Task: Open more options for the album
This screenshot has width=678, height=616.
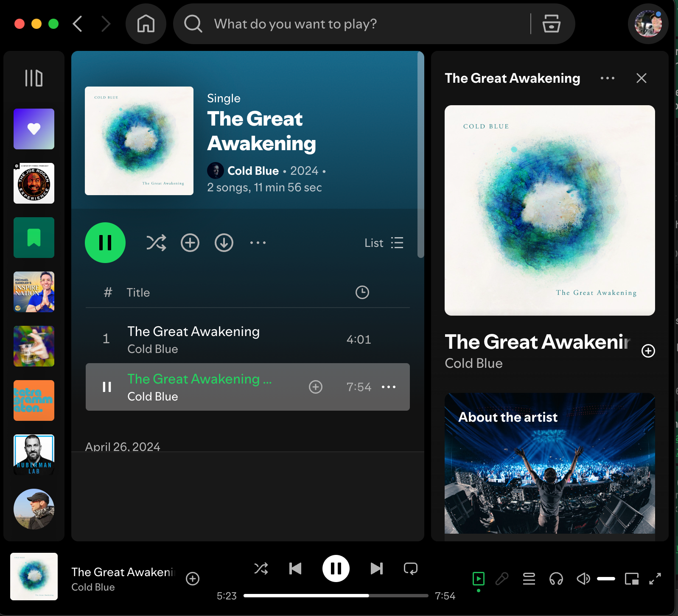Action: pyautogui.click(x=258, y=243)
